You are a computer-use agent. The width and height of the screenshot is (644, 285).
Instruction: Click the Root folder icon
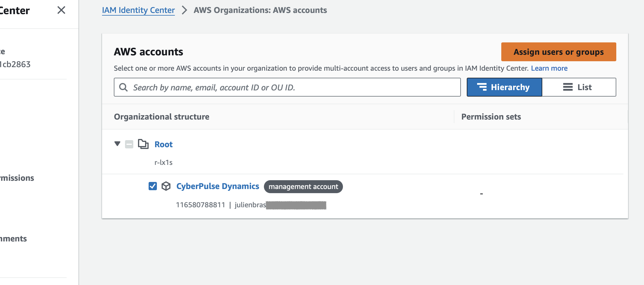(x=143, y=144)
